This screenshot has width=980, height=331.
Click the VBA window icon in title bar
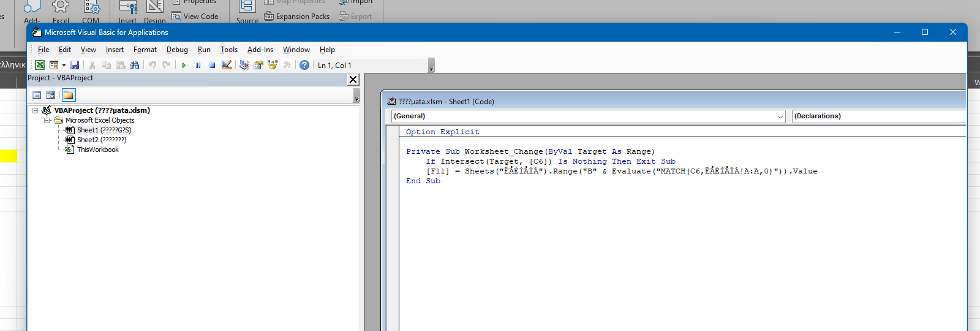point(37,32)
